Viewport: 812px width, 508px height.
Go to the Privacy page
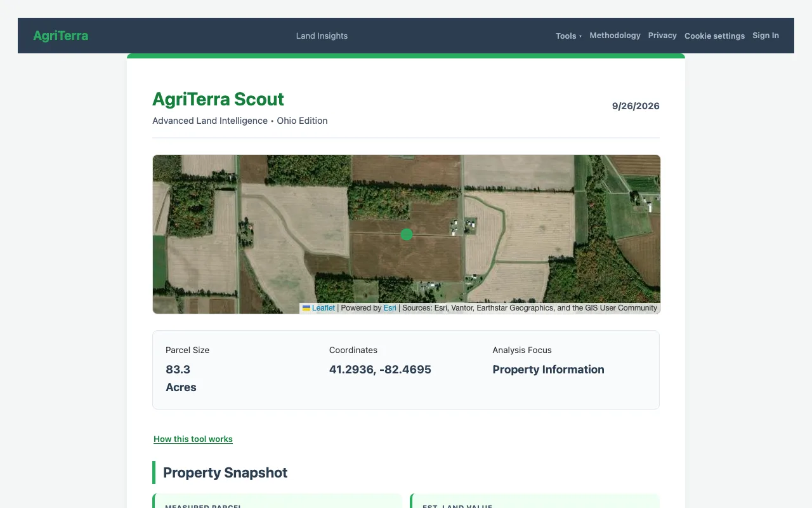[662, 36]
